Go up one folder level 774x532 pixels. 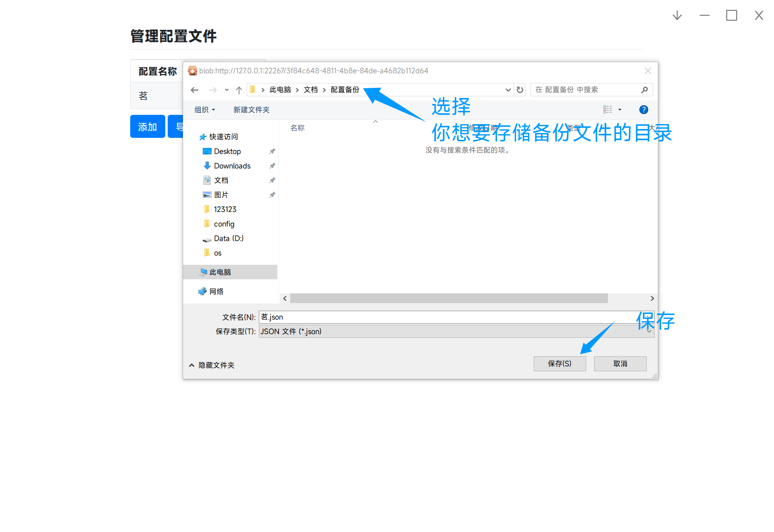click(239, 89)
